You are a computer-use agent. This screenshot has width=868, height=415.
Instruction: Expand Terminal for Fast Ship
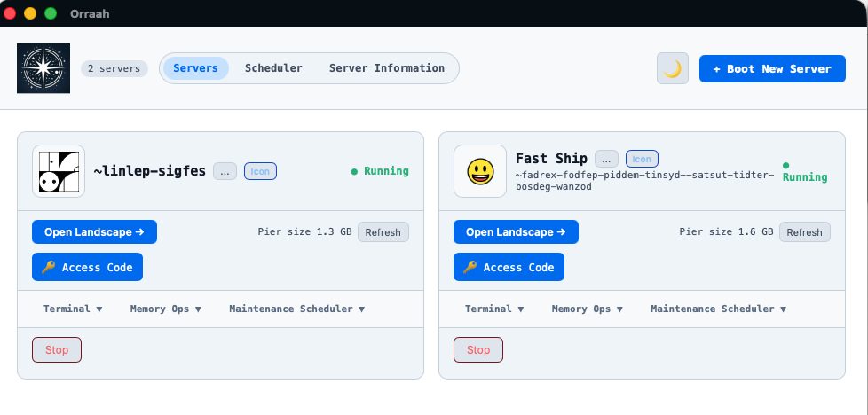[x=494, y=309]
